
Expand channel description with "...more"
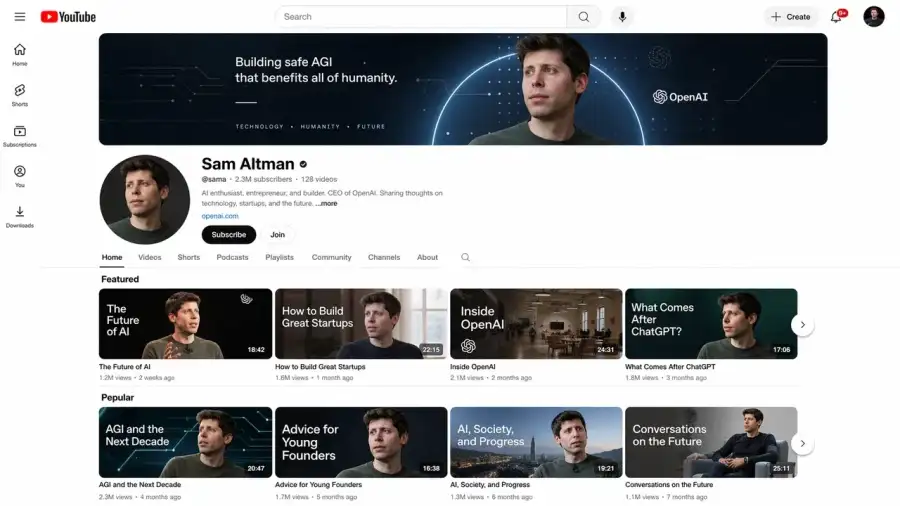point(327,203)
